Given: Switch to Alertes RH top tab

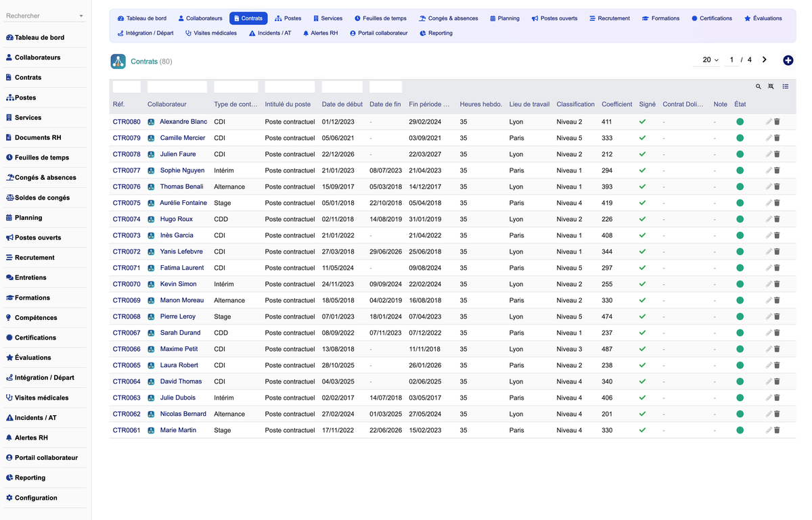Looking at the screenshot, I should [320, 33].
